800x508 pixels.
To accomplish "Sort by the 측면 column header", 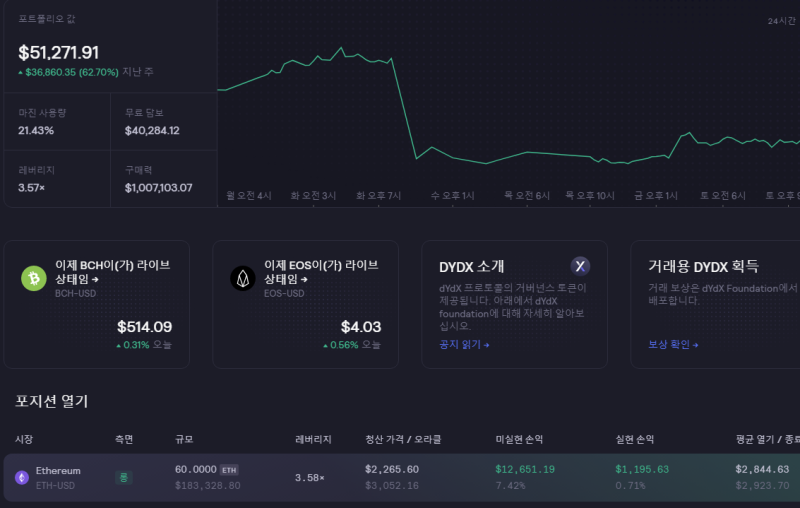I will coord(124,439).
